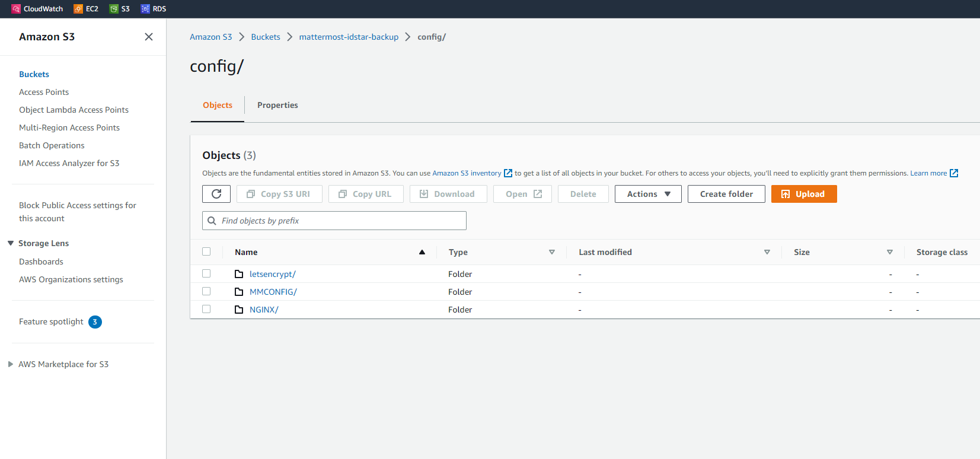The width and height of the screenshot is (980, 459).
Task: Click the Copy S3 URI button
Action: (279, 194)
